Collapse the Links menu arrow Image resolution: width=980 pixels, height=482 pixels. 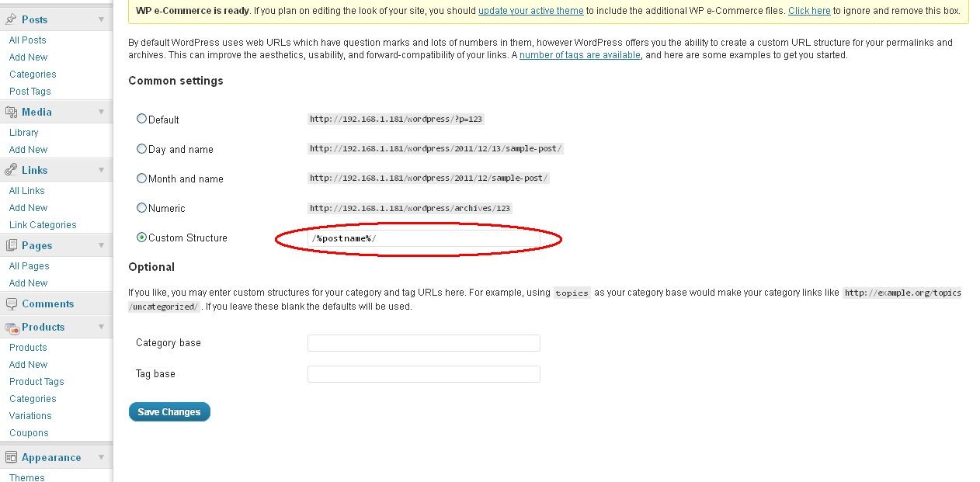[101, 170]
